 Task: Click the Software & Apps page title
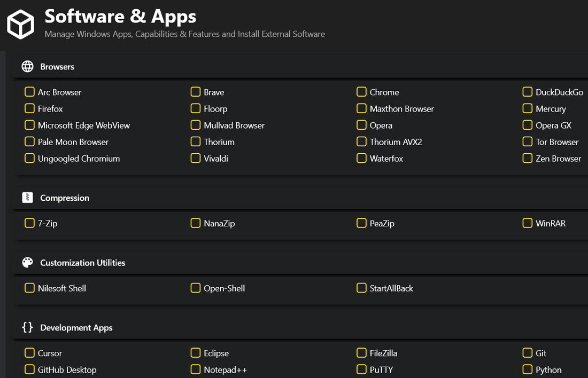[x=120, y=17]
